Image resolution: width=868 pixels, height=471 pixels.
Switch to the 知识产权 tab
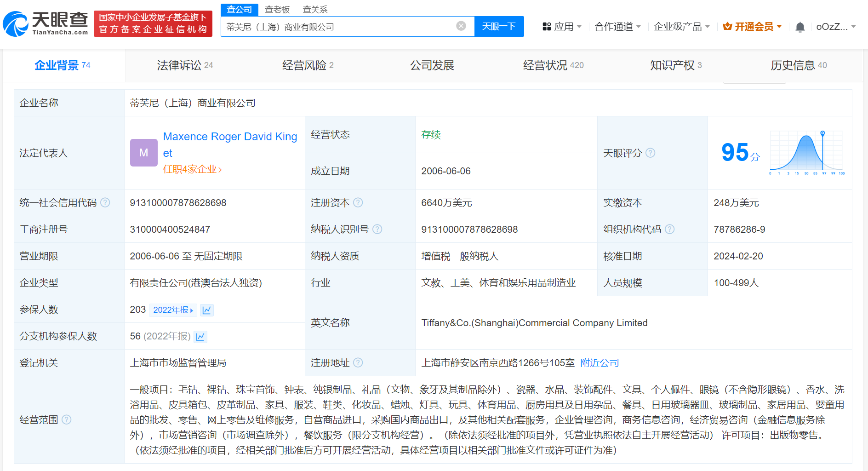pyautogui.click(x=676, y=65)
